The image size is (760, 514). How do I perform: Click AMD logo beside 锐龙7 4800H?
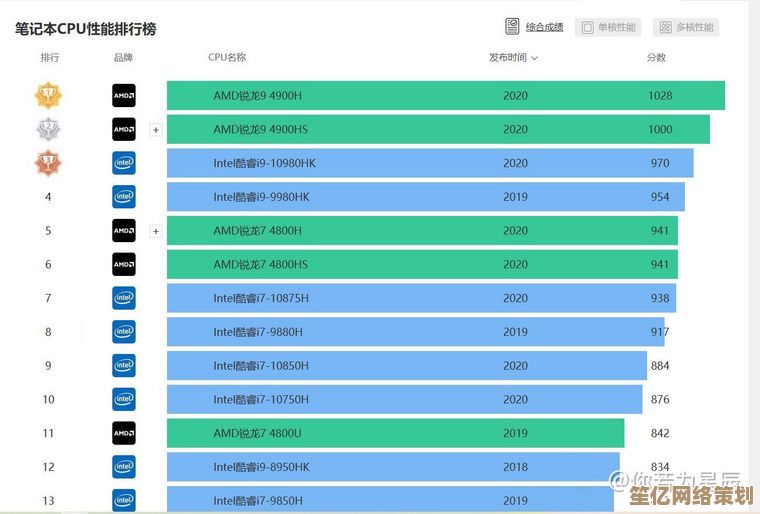(x=124, y=230)
